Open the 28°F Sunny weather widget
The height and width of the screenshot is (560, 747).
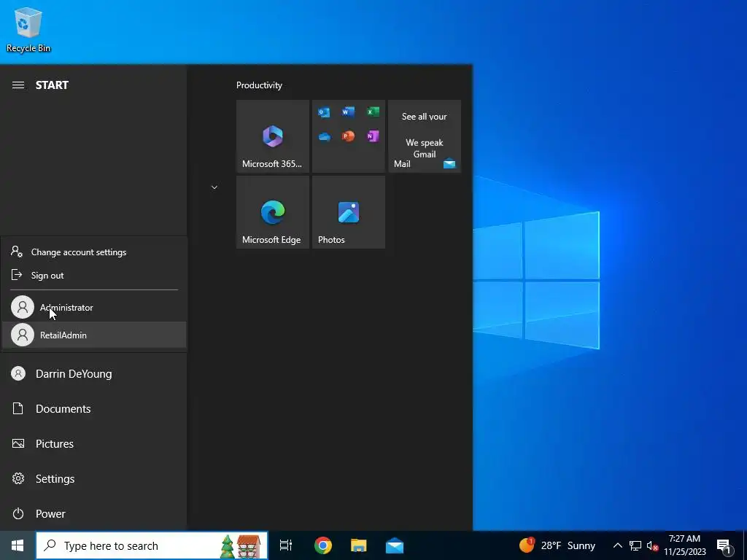[557, 545]
